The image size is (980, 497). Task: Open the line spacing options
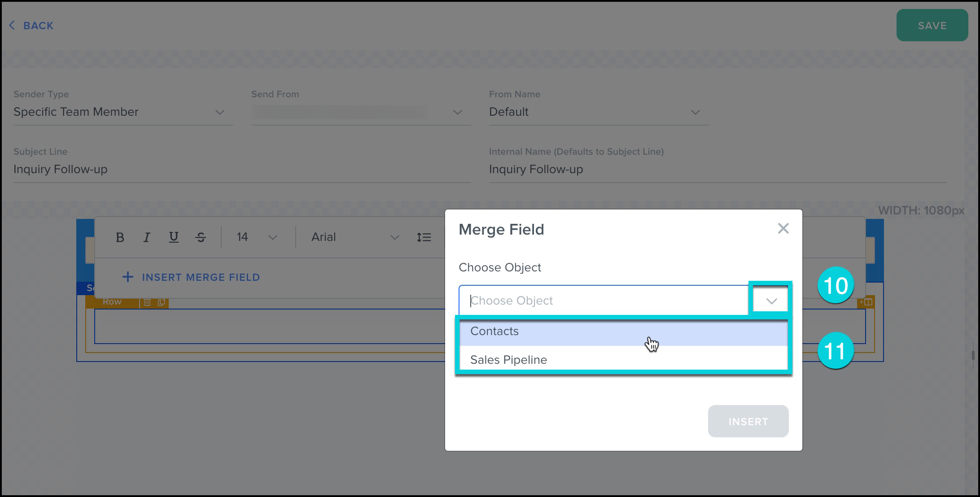coord(424,237)
